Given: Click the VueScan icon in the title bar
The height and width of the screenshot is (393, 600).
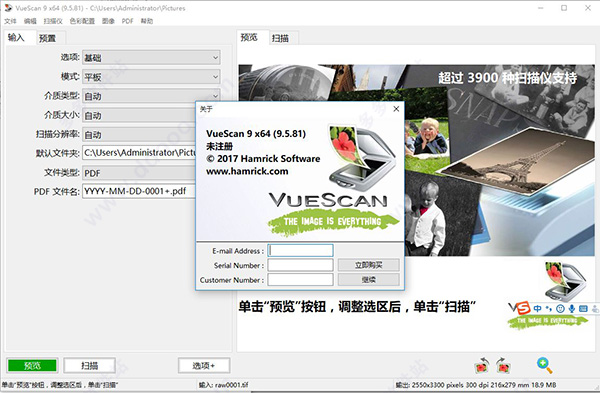Looking at the screenshot, I should click(x=8, y=8).
